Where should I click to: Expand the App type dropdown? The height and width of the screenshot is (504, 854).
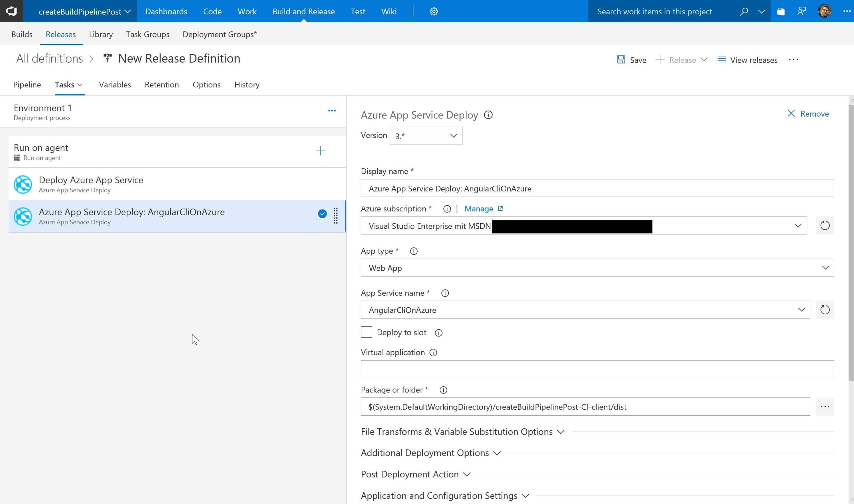tap(825, 268)
